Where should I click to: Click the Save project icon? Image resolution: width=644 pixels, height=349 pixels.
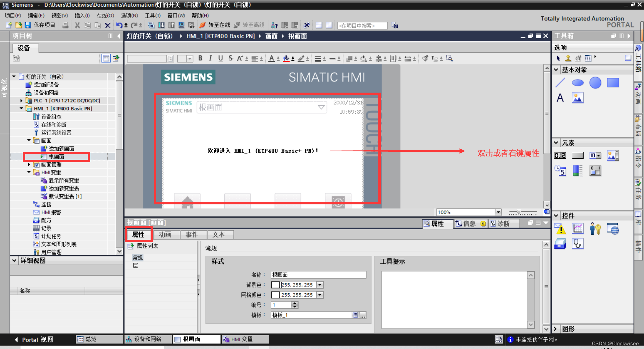28,25
